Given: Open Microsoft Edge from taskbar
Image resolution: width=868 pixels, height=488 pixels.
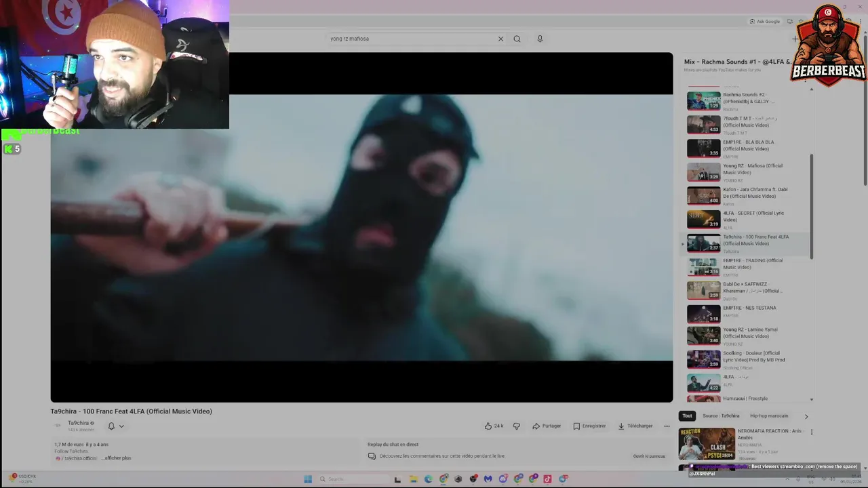Looking at the screenshot, I should click(428, 479).
